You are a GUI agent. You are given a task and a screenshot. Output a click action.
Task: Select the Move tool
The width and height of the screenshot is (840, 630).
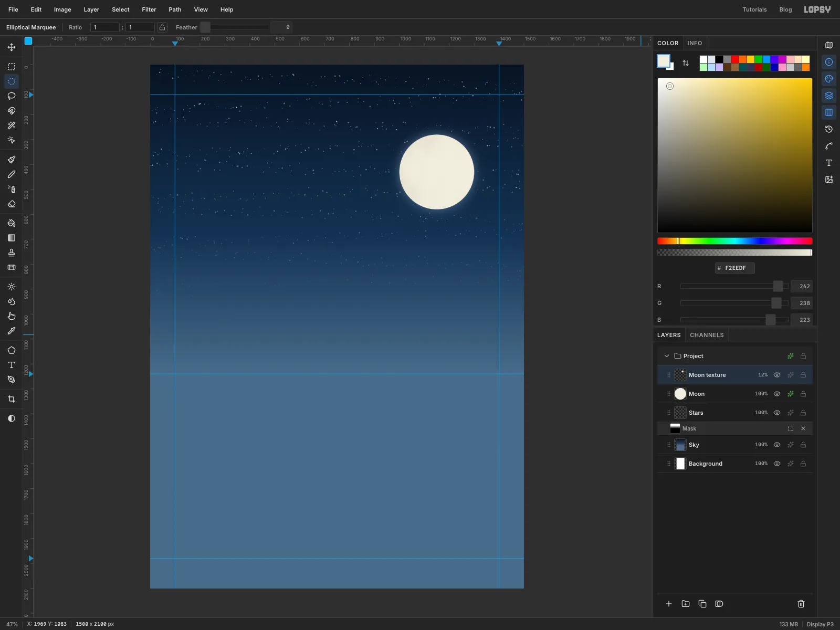pyautogui.click(x=12, y=47)
